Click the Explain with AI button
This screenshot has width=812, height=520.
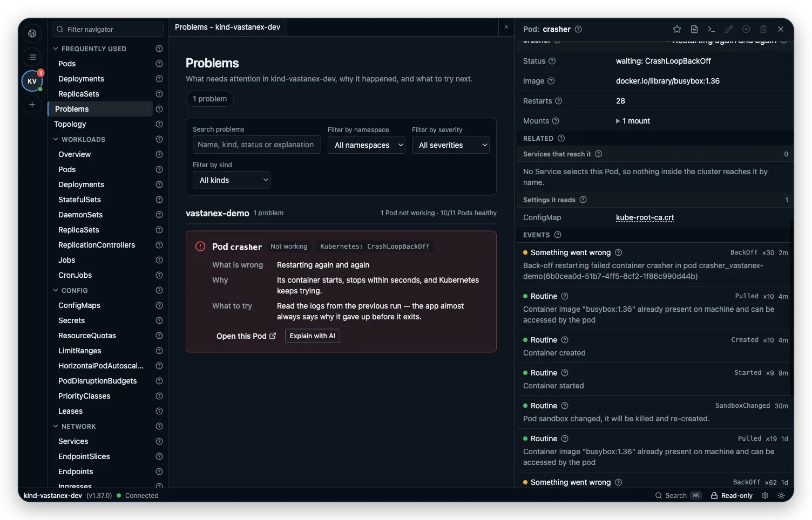coord(313,336)
